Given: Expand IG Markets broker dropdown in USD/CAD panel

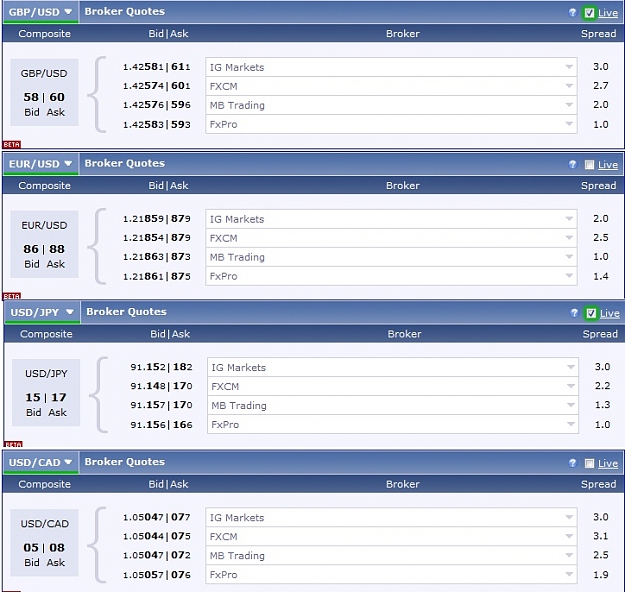Looking at the screenshot, I should point(391,517).
